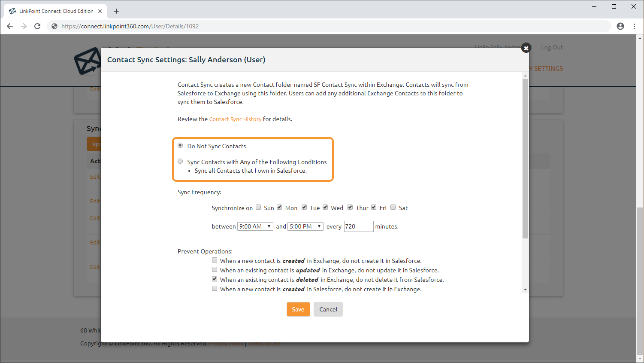
Task: Open the Chrome profile menu
Action: (x=620, y=26)
